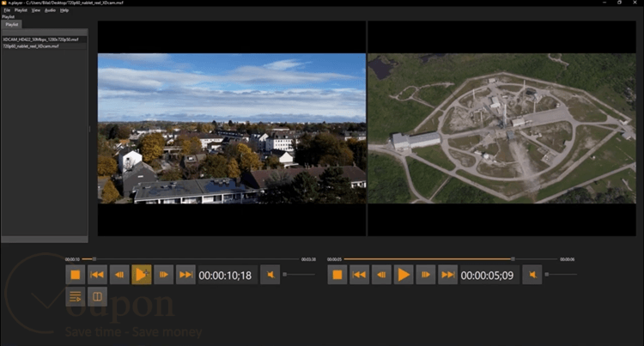Click the left player's seek bar handle

point(94,259)
